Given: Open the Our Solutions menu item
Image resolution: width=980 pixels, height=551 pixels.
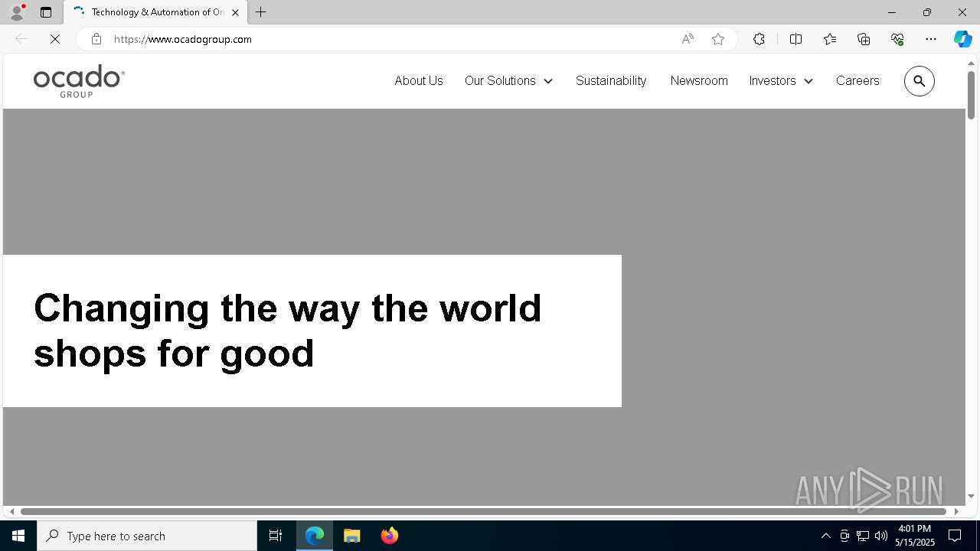Looking at the screenshot, I should [x=500, y=80].
